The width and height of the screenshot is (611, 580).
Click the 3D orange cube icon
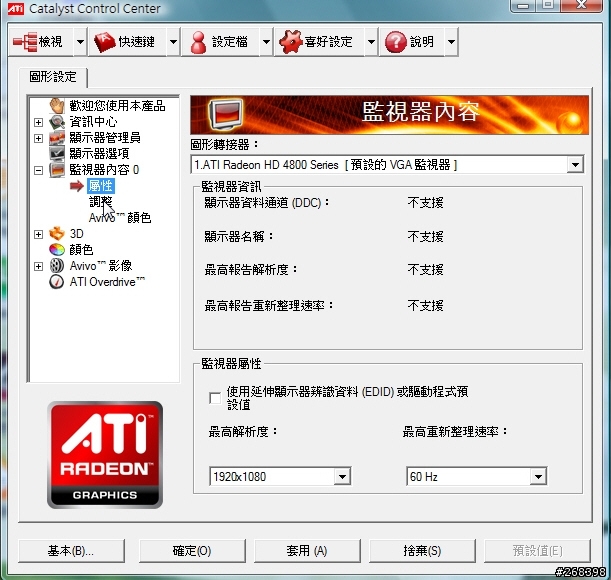tap(57, 233)
